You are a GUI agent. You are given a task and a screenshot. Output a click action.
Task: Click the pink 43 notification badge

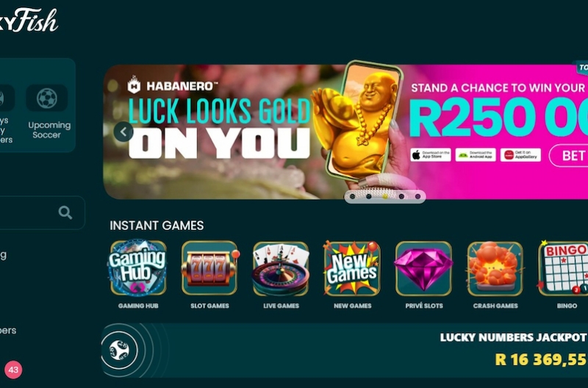pyautogui.click(x=13, y=370)
